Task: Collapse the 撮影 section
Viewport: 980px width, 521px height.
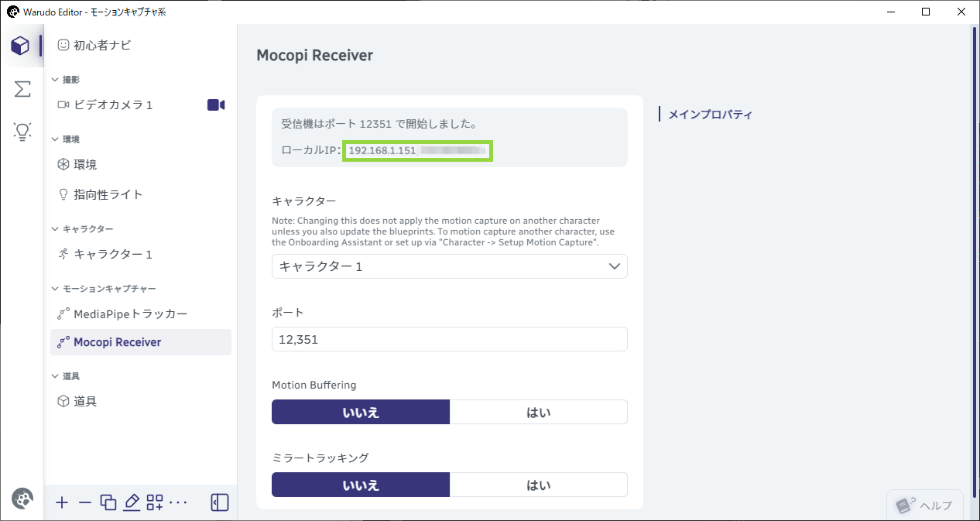Action: (x=55, y=80)
